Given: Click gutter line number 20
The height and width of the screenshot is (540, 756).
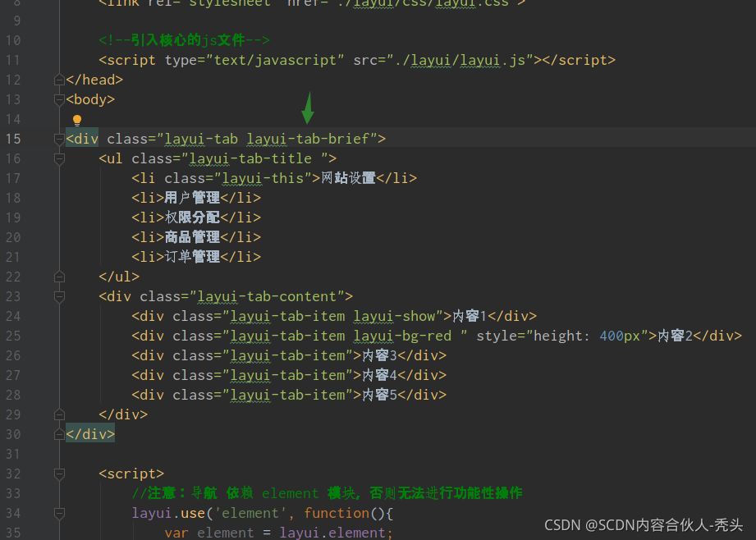Looking at the screenshot, I should [x=13, y=237].
